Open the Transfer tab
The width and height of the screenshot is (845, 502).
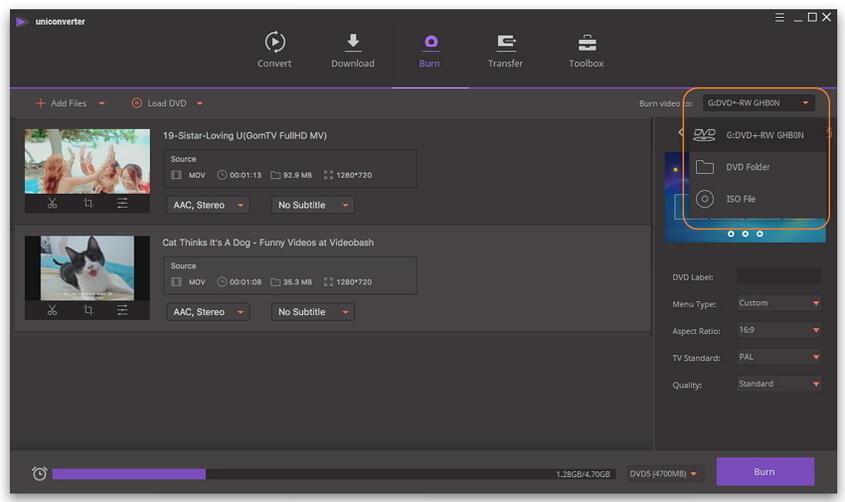(505, 50)
